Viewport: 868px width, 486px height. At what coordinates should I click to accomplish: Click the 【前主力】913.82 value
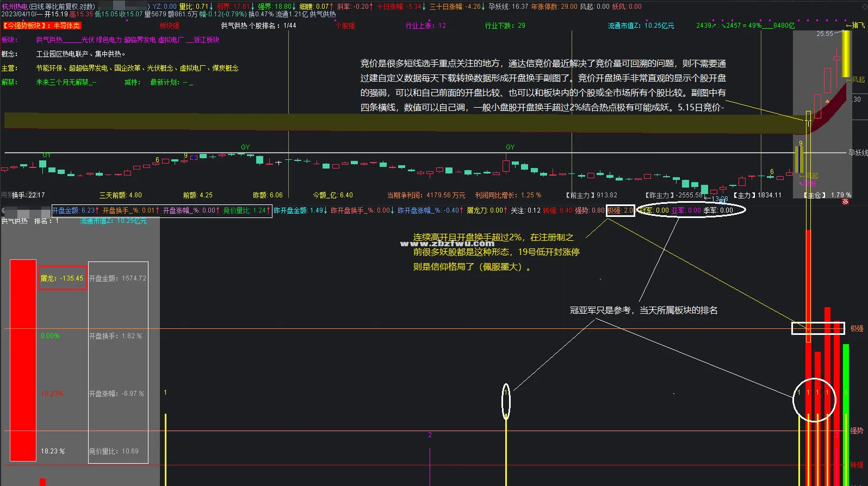591,195
